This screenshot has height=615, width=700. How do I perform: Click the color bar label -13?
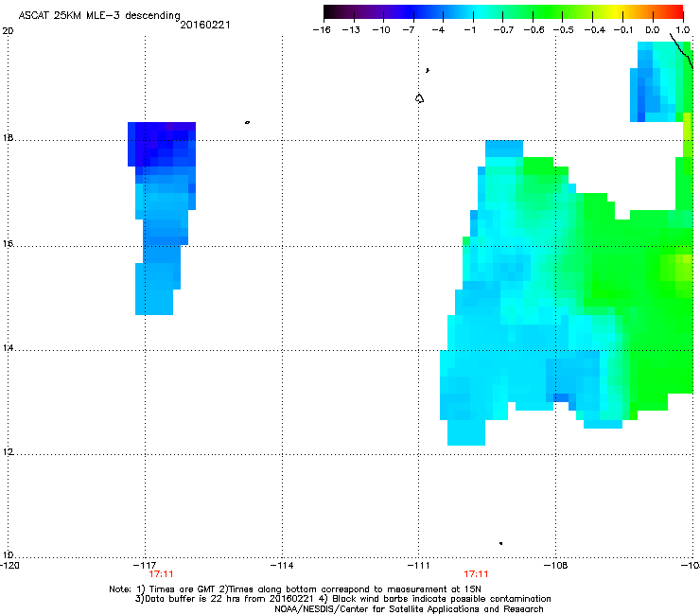point(351,30)
